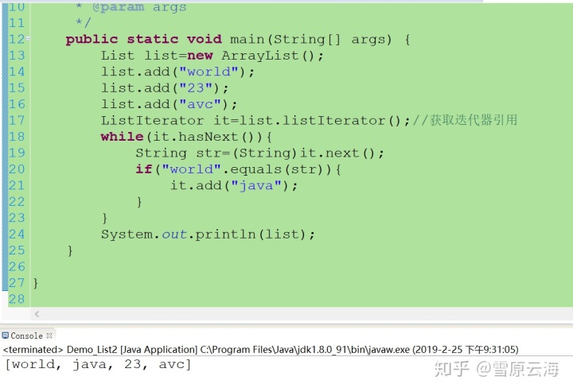
Task: Click ".equals(str)" on line 20
Action: coord(277,169)
